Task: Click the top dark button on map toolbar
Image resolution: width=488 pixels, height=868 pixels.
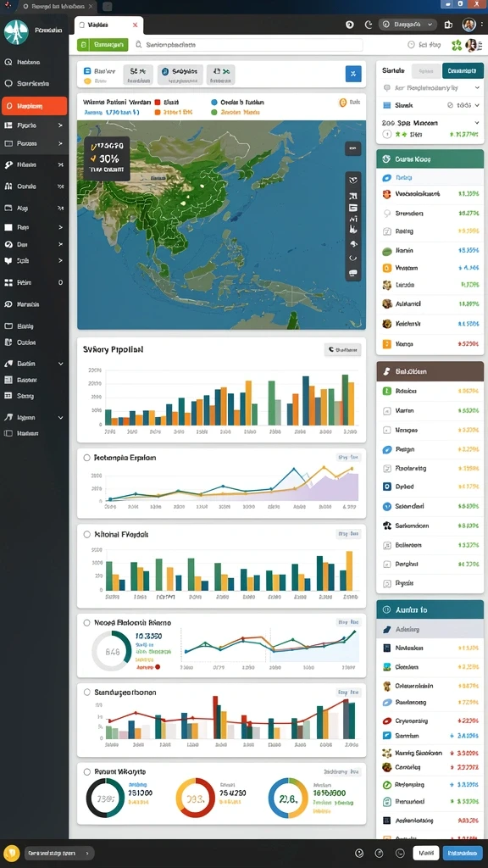Action: click(353, 148)
